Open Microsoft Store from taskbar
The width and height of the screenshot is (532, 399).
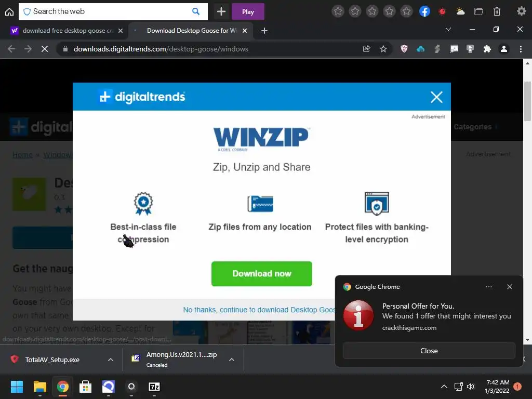[86, 387]
